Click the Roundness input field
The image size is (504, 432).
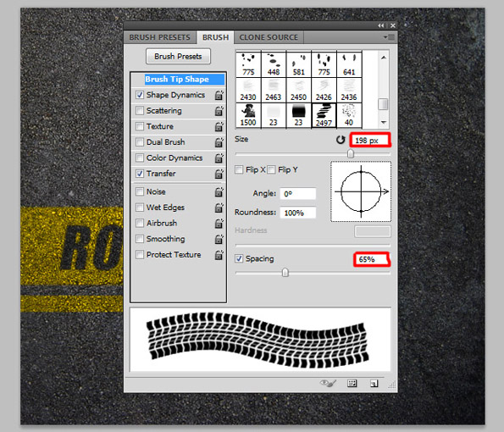pyautogui.click(x=298, y=213)
